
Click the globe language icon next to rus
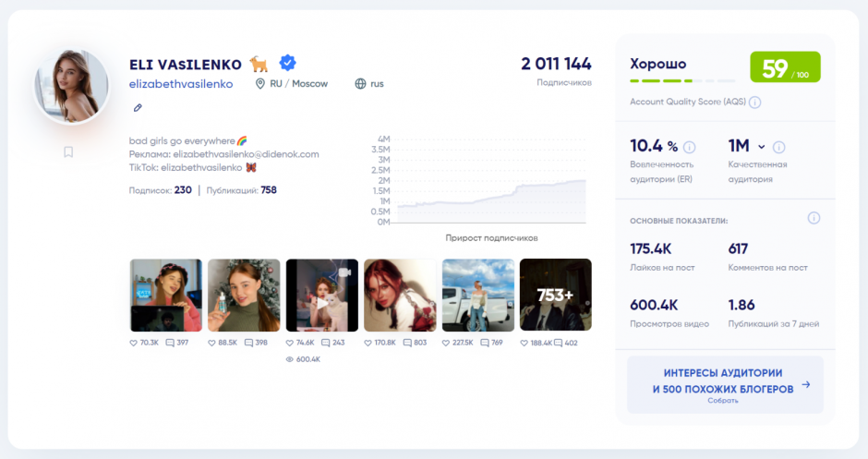360,84
